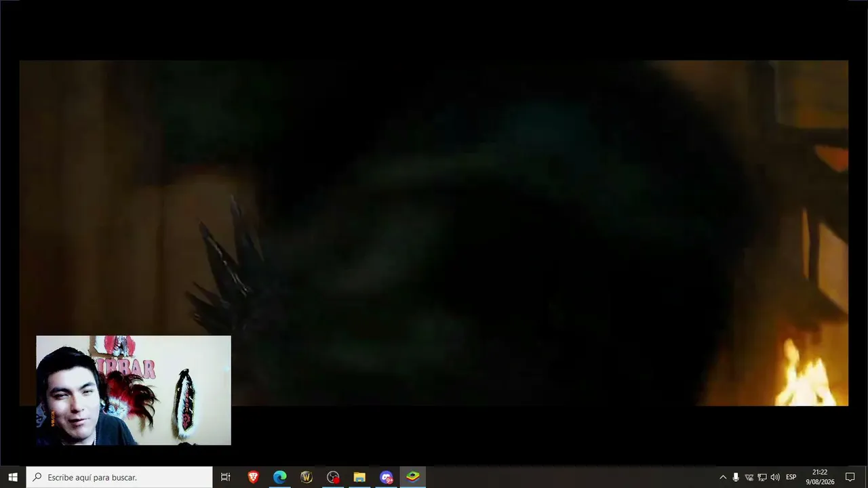The image size is (868, 488).
Task: Open File Explorer from the taskbar
Action: coord(359,477)
